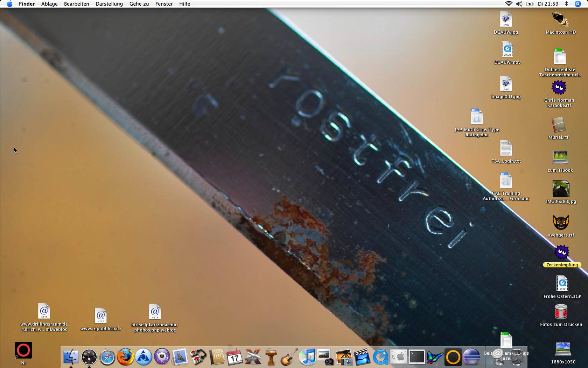Open the Hilfe menu
Screen dimensions: 588x368
click(184, 4)
